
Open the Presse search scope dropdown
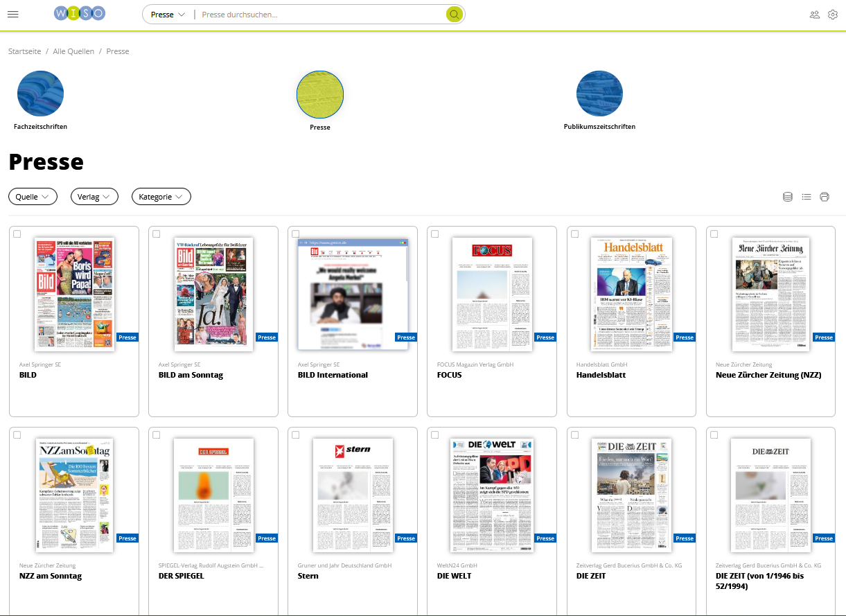tap(168, 15)
